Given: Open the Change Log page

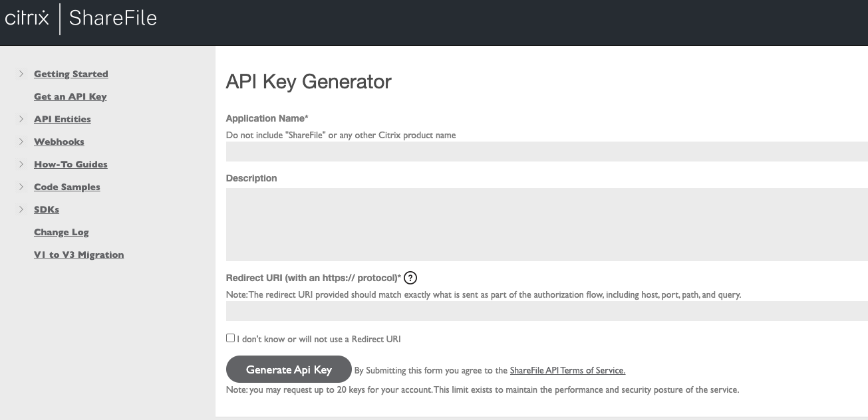Looking at the screenshot, I should 61,232.
